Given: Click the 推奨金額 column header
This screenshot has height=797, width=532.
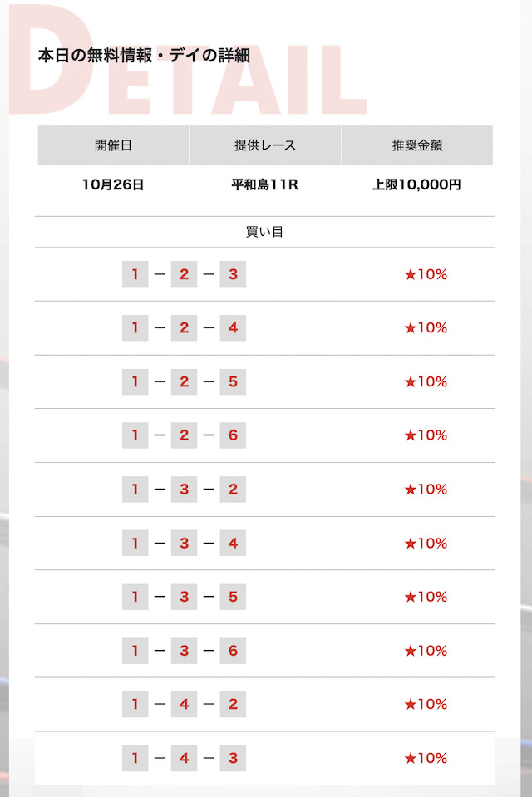Looking at the screenshot, I should 417,145.
